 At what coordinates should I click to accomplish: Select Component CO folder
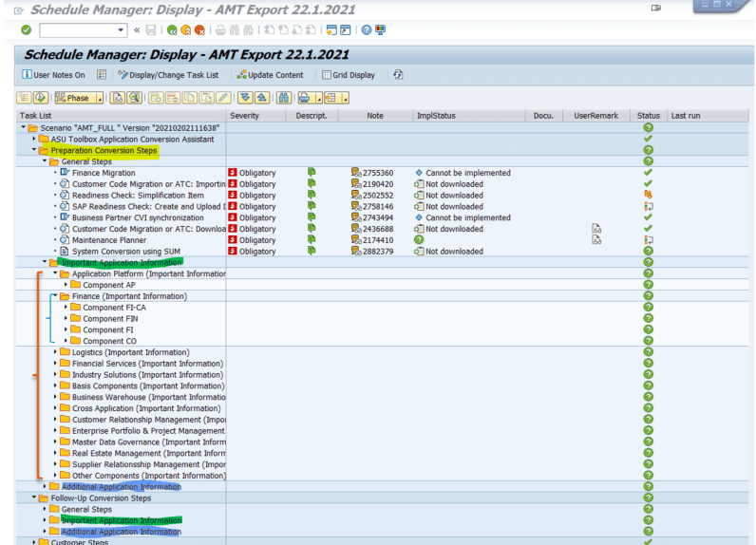tap(109, 341)
